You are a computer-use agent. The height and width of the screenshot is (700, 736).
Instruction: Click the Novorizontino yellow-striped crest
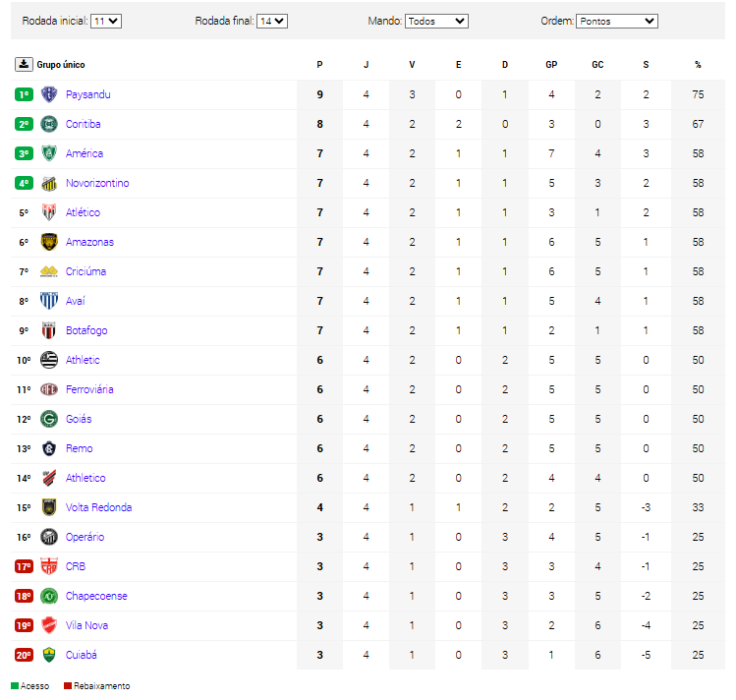(x=49, y=183)
